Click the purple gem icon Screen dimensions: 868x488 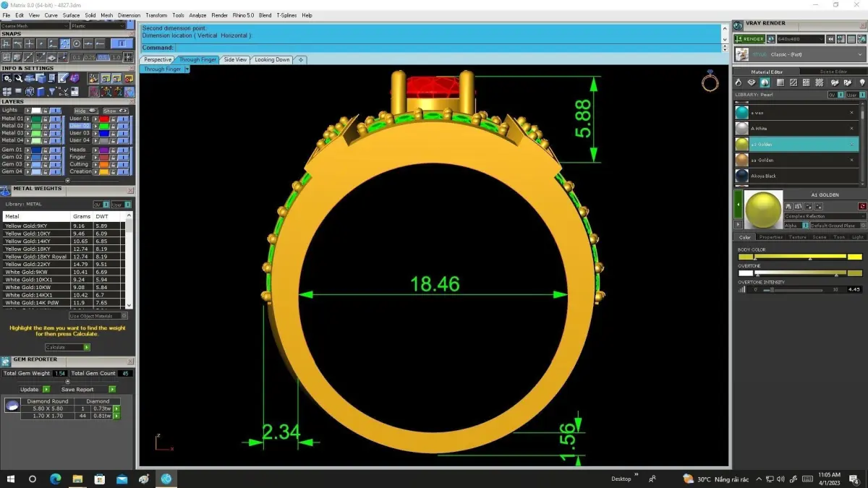(x=75, y=78)
